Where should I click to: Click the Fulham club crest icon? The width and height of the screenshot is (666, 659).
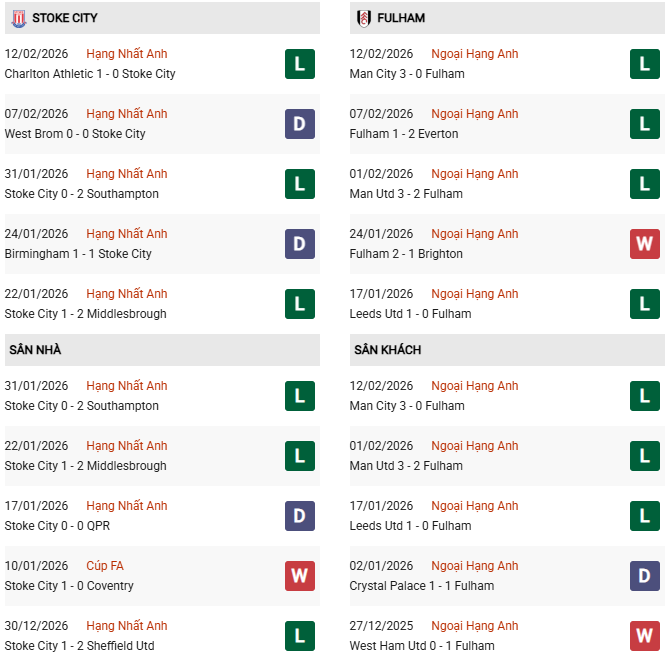[361, 18]
